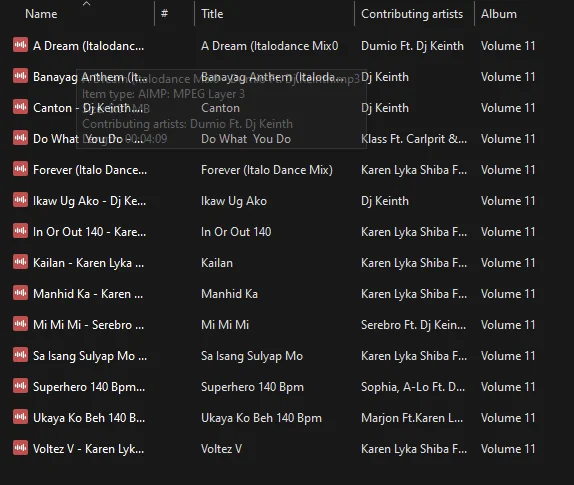The width and height of the screenshot is (574, 485).
Task: Click the title cell 'Ukaya Ko Beh 140 Bpm'
Action: 261,418
